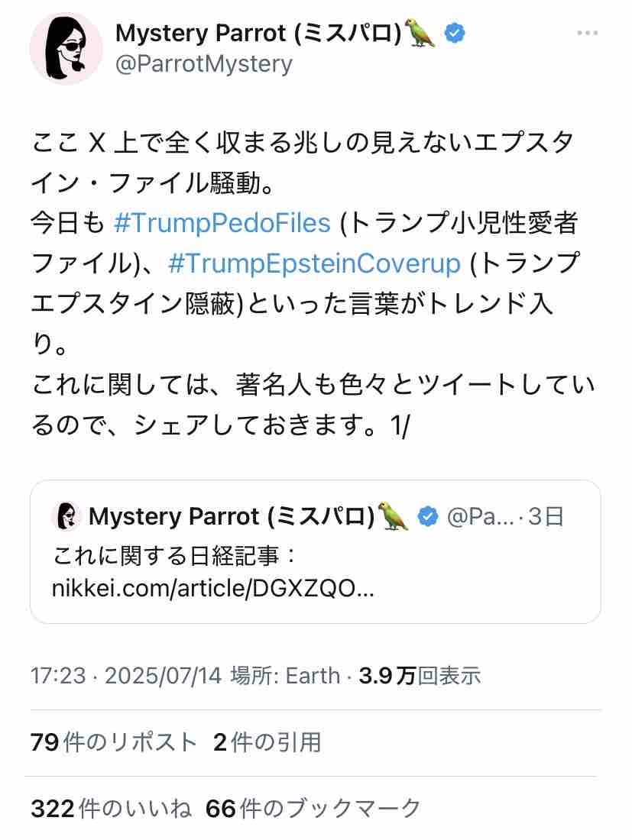This screenshot has height=840, width=632.
Task: Click the 17:23 · 2025/07/14 timestamp
Action: tap(126, 676)
